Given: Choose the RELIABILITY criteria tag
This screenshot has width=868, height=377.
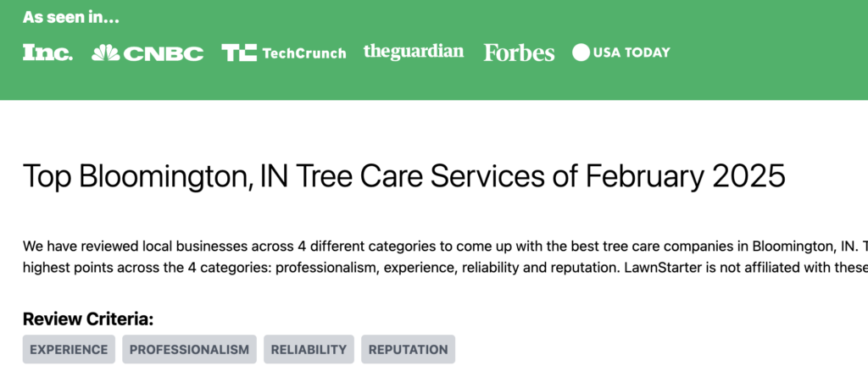Looking at the screenshot, I should pos(309,349).
